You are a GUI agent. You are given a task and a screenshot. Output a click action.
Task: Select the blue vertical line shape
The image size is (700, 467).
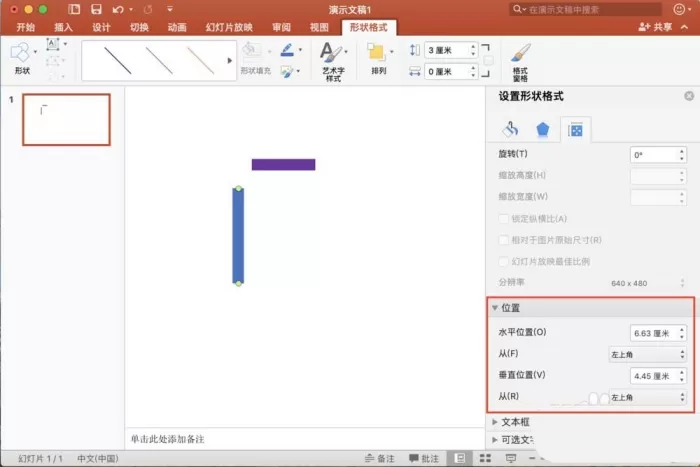pyautogui.click(x=238, y=236)
